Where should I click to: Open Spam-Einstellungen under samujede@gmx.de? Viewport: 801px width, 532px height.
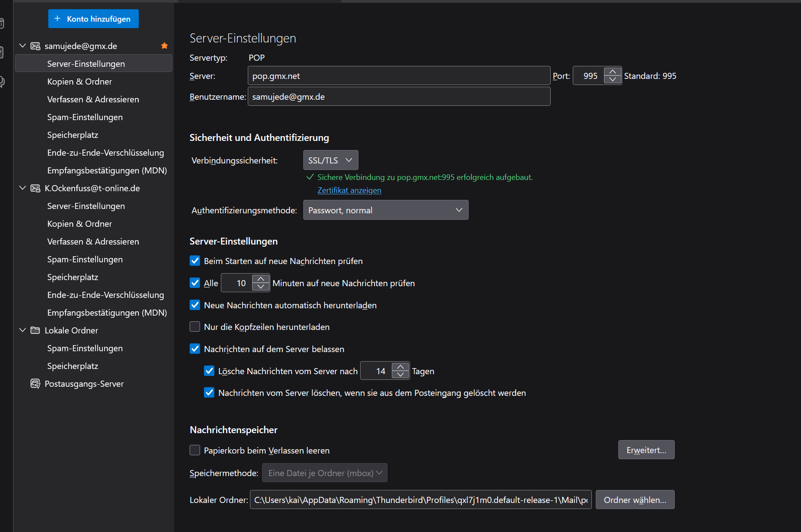pyautogui.click(x=93, y=117)
